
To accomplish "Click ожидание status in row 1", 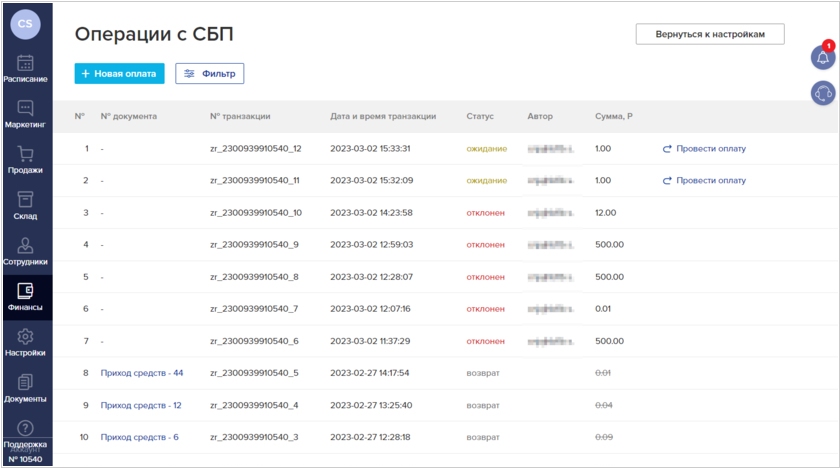I will click(486, 148).
